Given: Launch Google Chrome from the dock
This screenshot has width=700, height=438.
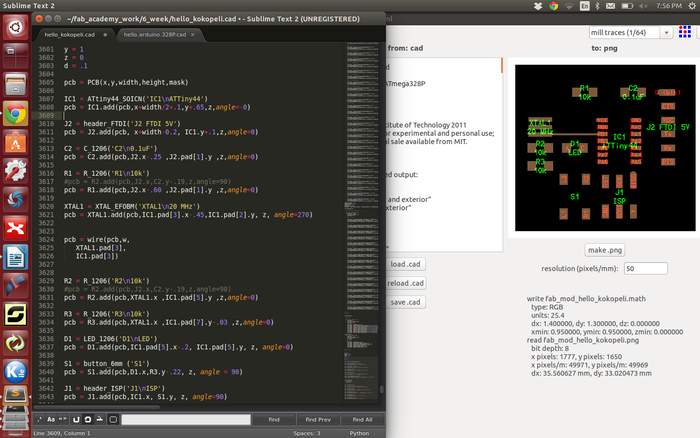Looking at the screenshot, I should [16, 113].
